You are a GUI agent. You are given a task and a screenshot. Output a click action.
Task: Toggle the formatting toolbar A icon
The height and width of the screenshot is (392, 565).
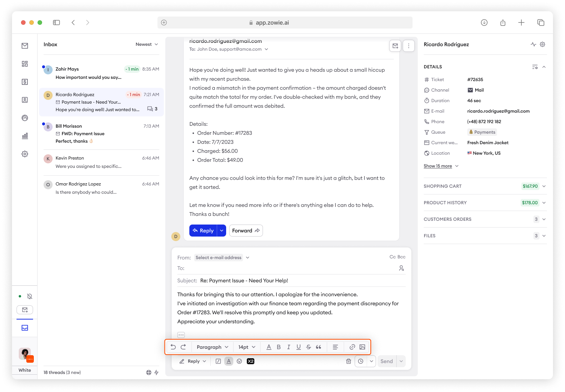tap(229, 361)
